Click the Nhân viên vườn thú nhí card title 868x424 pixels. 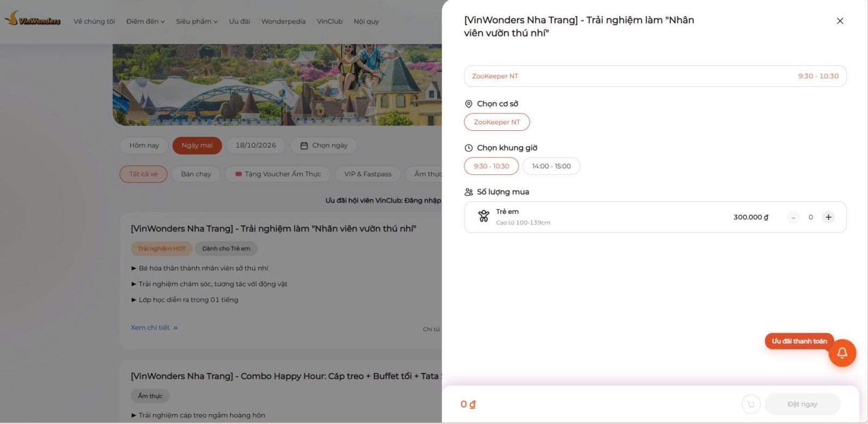pyautogui.click(x=273, y=229)
